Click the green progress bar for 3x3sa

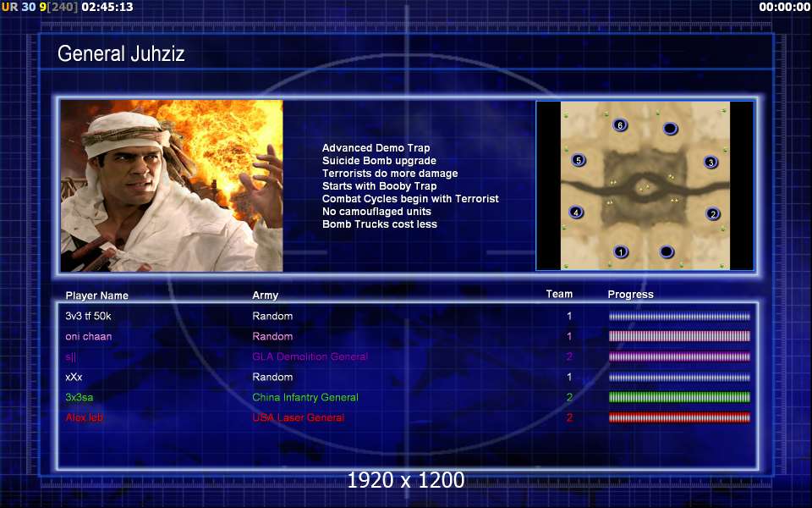[679, 397]
